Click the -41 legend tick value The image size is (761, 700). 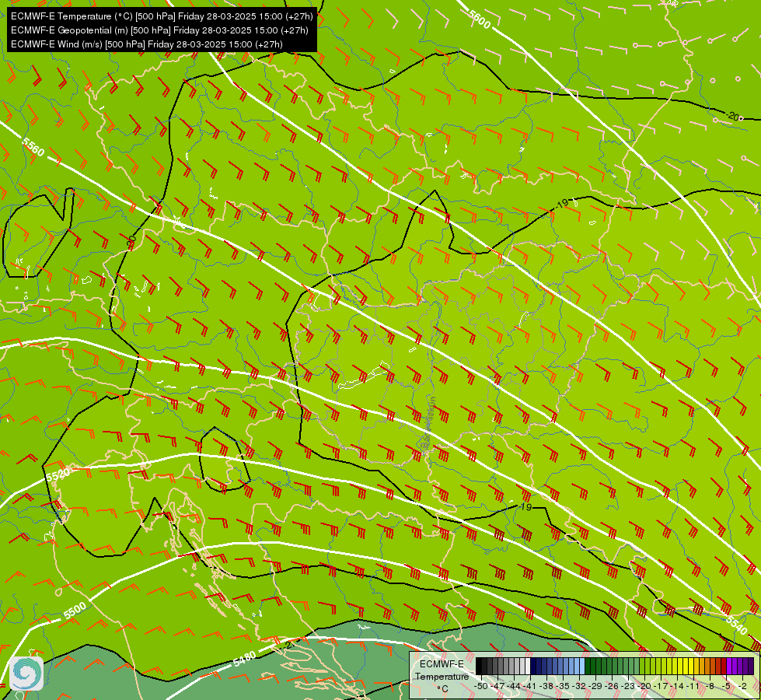(530, 686)
